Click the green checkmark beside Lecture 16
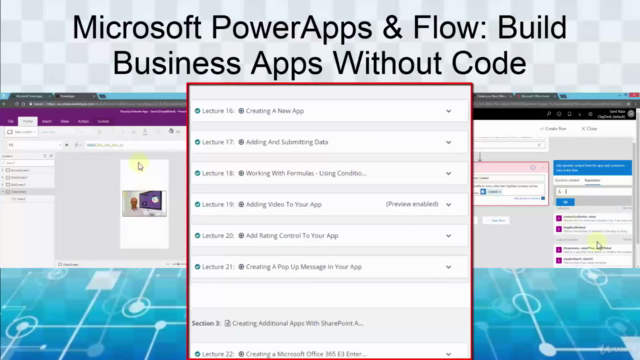Viewport: 640px width, 360px height. point(198,111)
